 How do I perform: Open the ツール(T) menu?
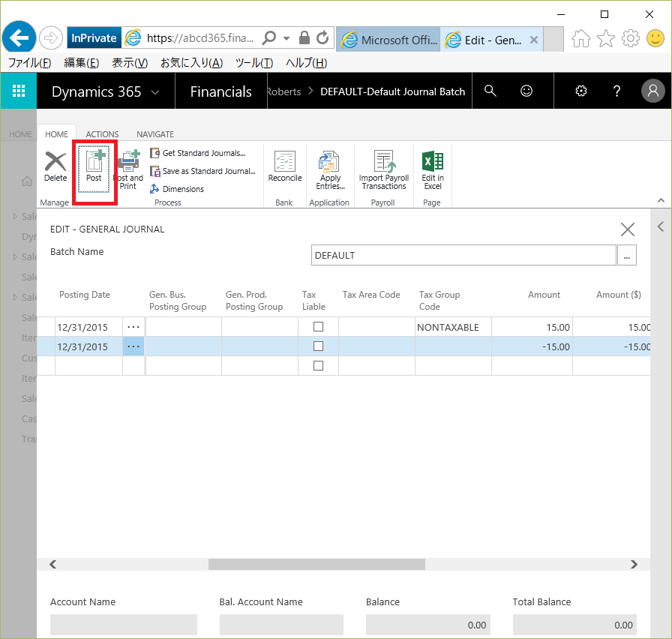(x=254, y=63)
